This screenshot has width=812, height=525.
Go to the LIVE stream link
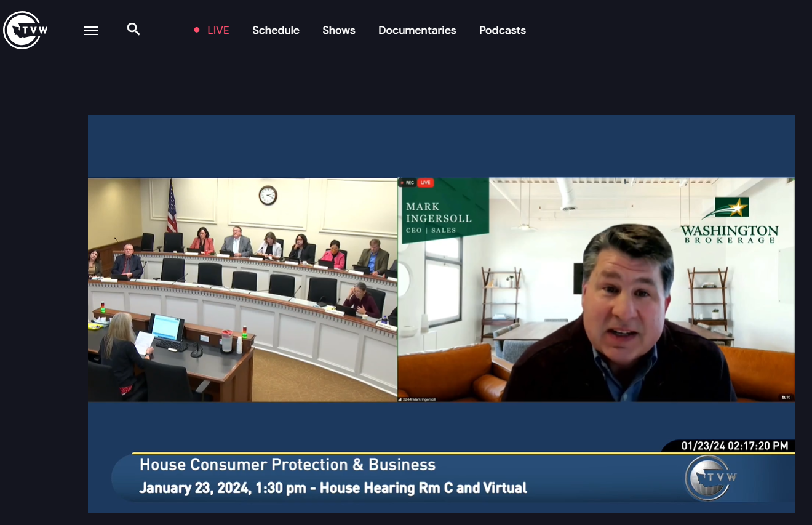point(211,30)
